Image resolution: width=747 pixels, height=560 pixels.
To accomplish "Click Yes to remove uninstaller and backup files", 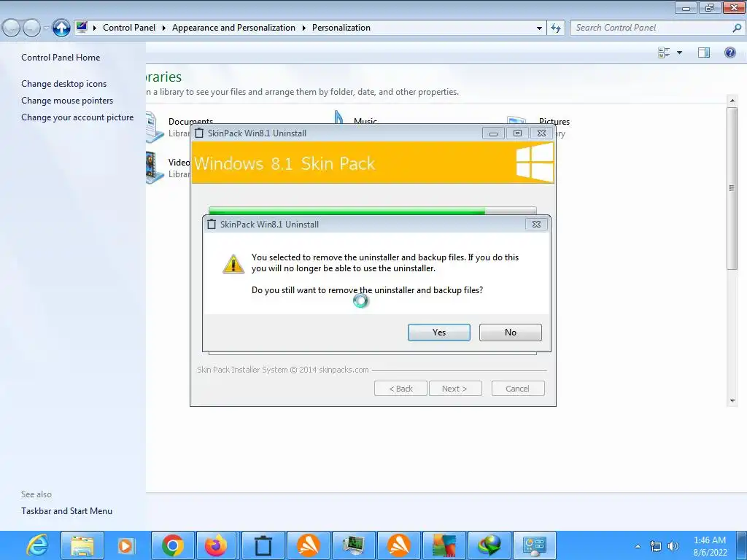I will click(x=438, y=332).
